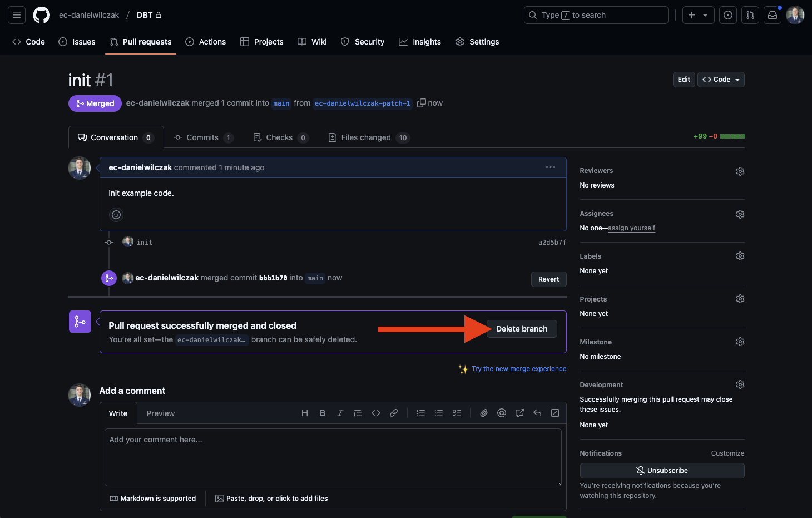
Task: Open Projects settings gear
Action: click(x=740, y=299)
